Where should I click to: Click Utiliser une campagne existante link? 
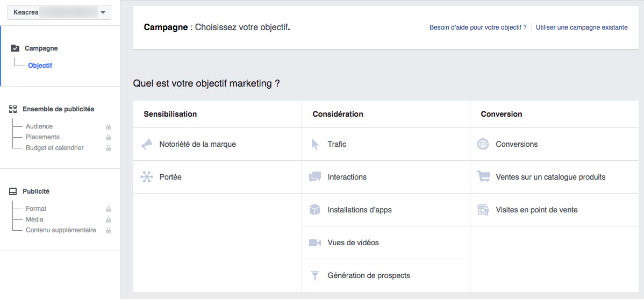point(582,27)
